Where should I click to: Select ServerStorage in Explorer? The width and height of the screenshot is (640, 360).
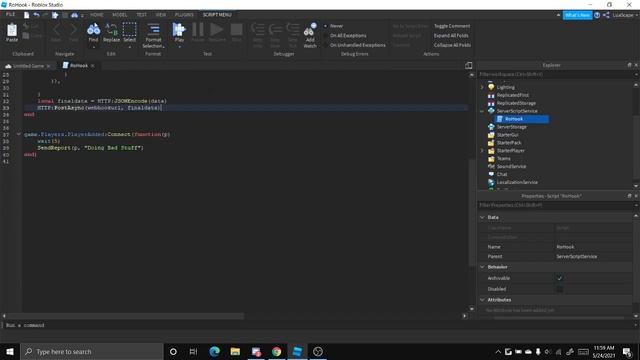point(511,127)
